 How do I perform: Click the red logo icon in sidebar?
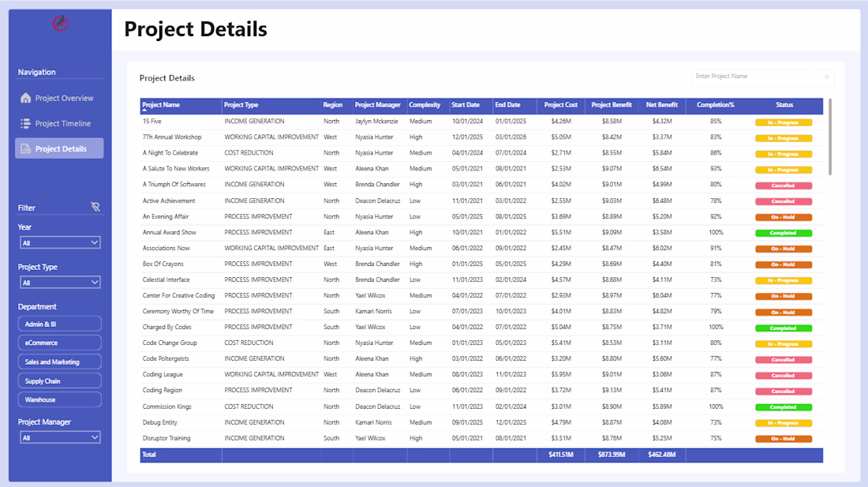point(60,23)
